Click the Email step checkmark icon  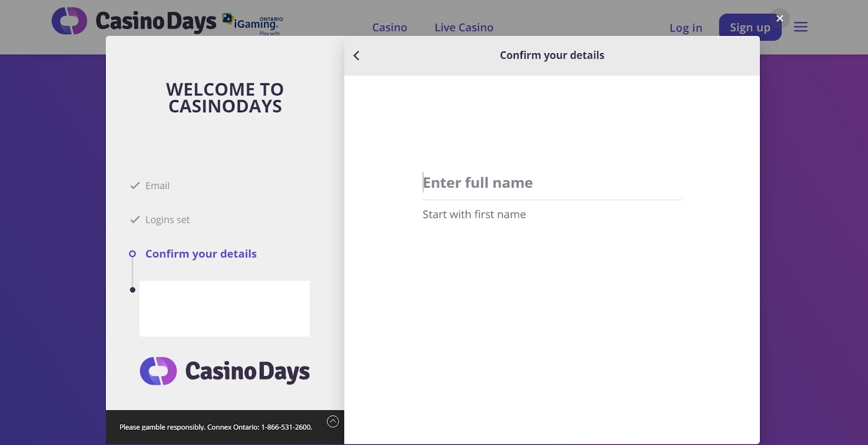(135, 186)
